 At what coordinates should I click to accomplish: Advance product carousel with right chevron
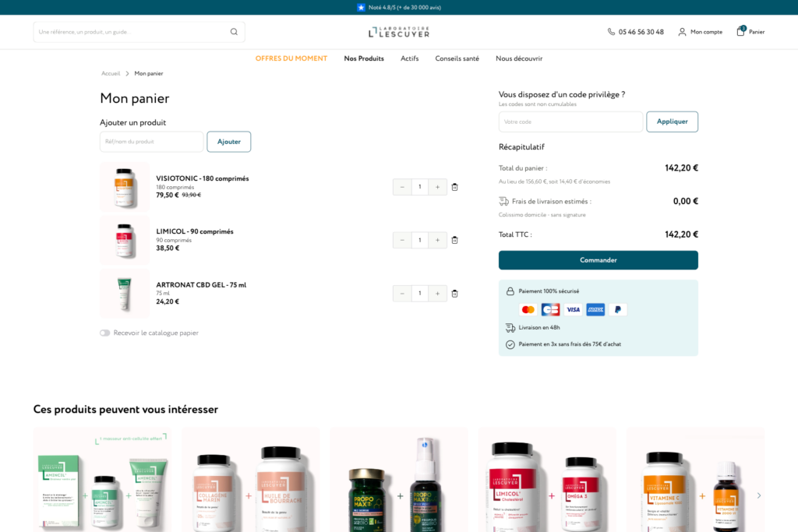tap(758, 495)
